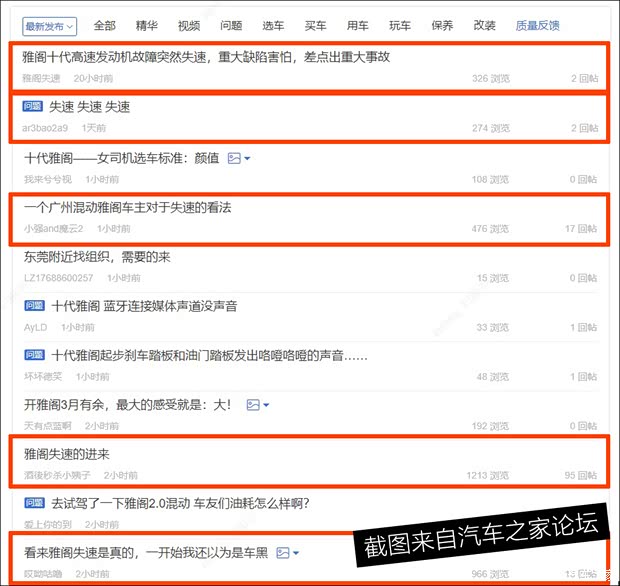Switch to the 选车 tab
The image size is (620, 586).
click(x=273, y=26)
